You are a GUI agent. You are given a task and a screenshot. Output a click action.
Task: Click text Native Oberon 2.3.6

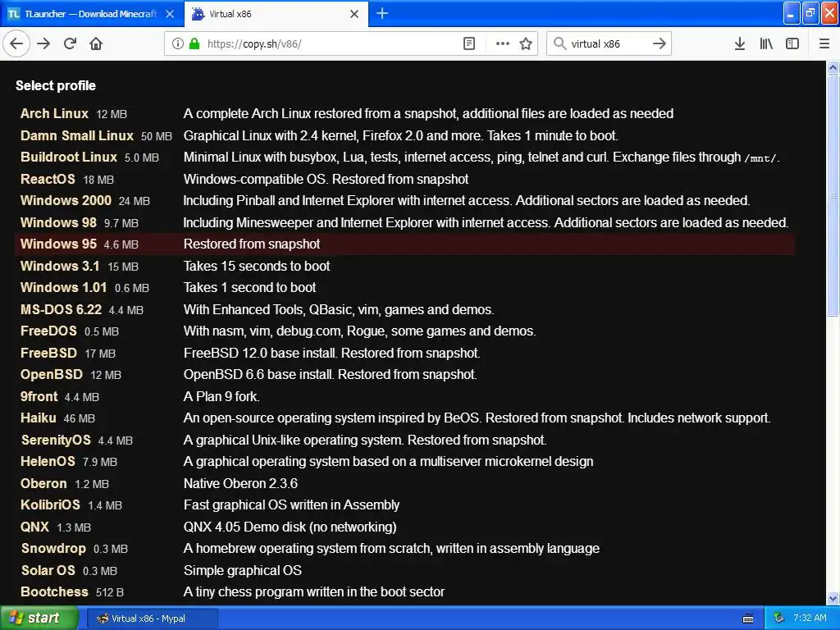240,483
